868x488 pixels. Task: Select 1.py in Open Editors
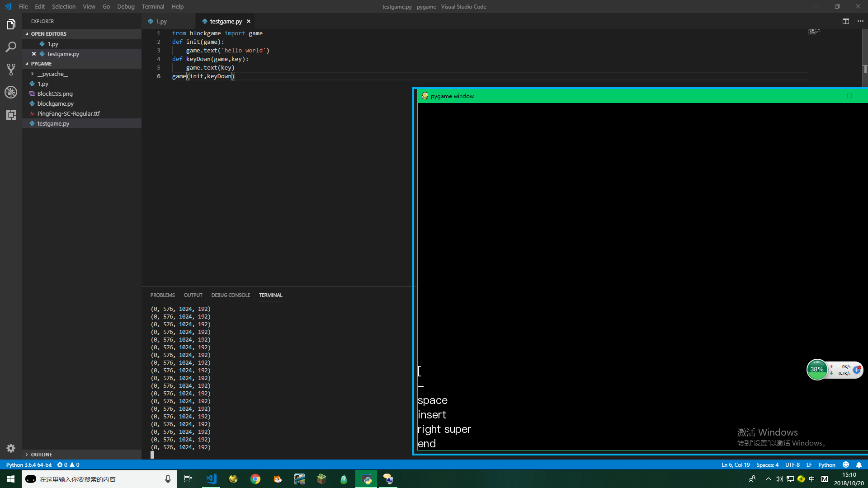tap(82, 44)
